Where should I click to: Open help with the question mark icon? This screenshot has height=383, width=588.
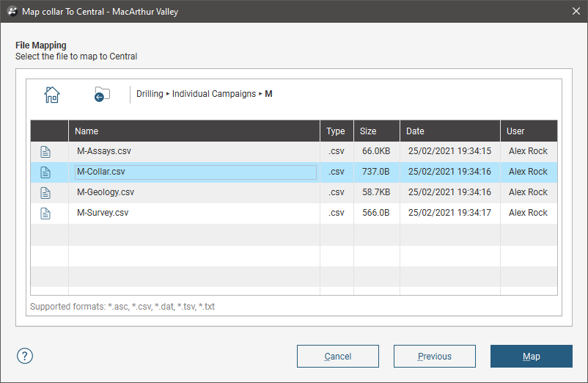(x=25, y=356)
